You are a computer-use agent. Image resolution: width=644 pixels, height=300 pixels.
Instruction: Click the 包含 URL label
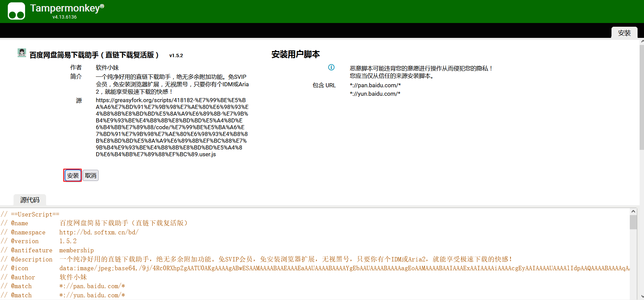324,85
